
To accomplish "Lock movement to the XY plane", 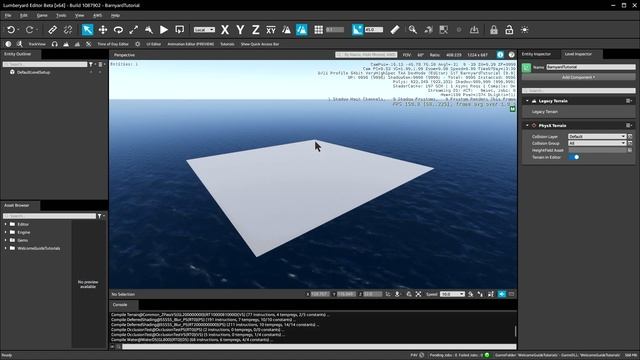I will pos(271,30).
